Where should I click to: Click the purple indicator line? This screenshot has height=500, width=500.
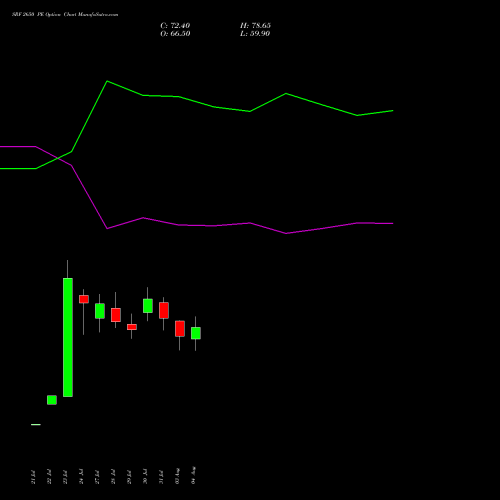(x=197, y=225)
